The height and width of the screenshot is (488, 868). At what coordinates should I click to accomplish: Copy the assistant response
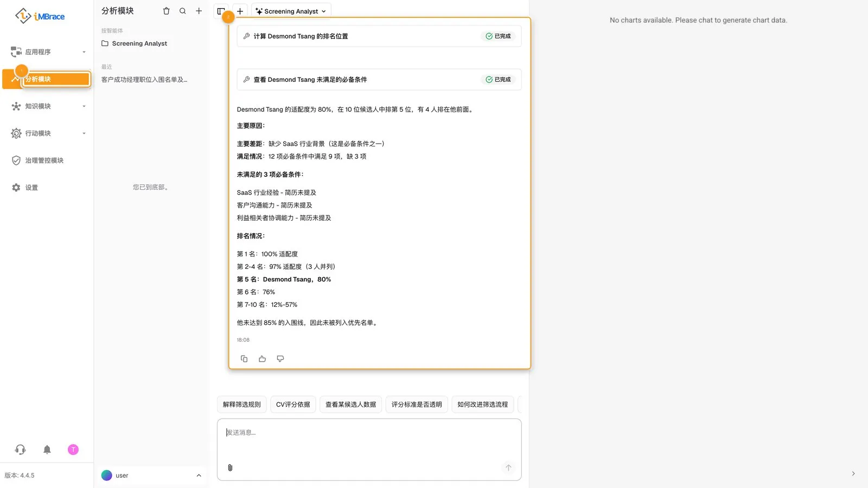(x=244, y=359)
